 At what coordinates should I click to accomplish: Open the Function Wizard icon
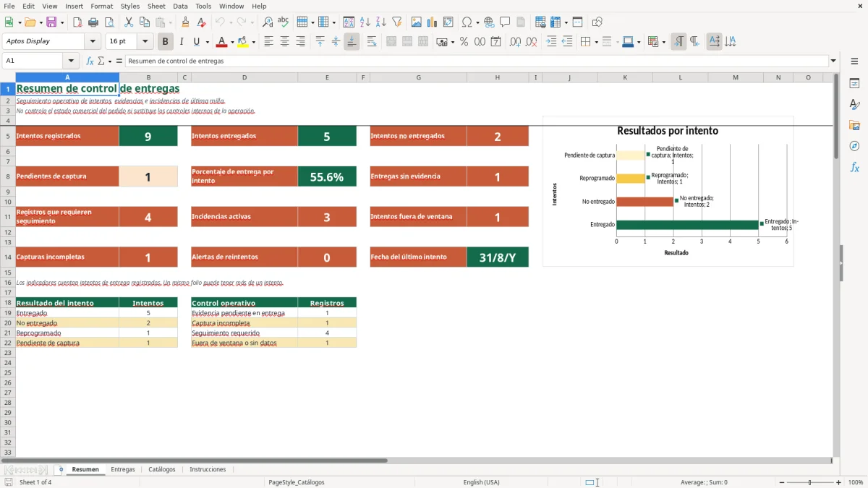90,61
